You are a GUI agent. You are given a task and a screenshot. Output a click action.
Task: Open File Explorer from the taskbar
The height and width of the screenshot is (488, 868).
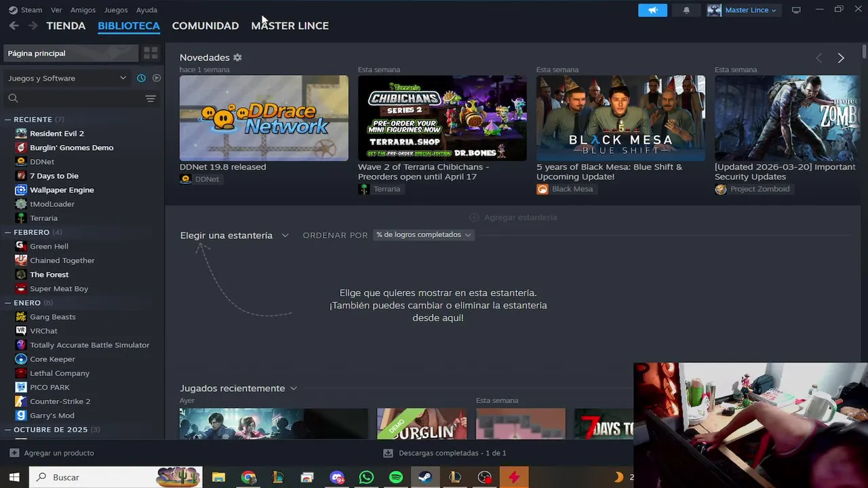[x=218, y=477]
